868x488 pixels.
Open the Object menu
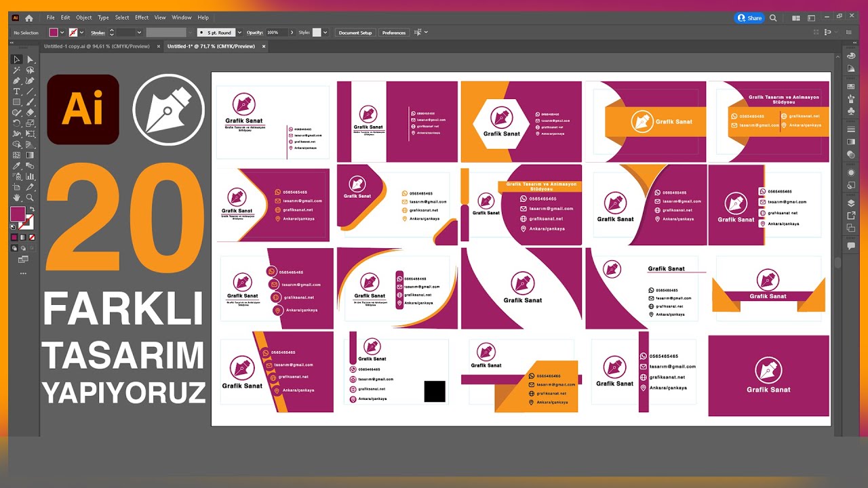(x=84, y=18)
